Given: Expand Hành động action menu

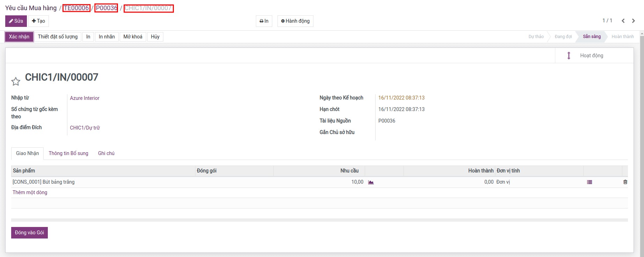Looking at the screenshot, I should (295, 21).
